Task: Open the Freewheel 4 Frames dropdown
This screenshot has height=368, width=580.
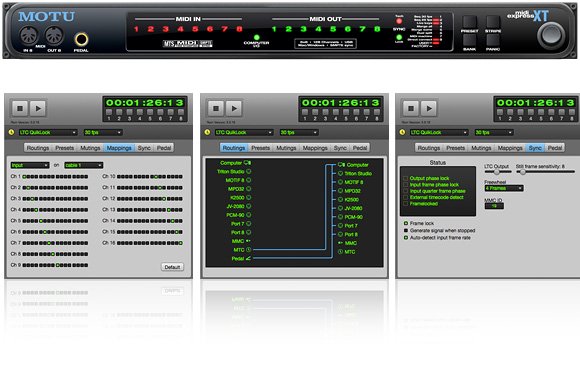Action: (x=504, y=188)
